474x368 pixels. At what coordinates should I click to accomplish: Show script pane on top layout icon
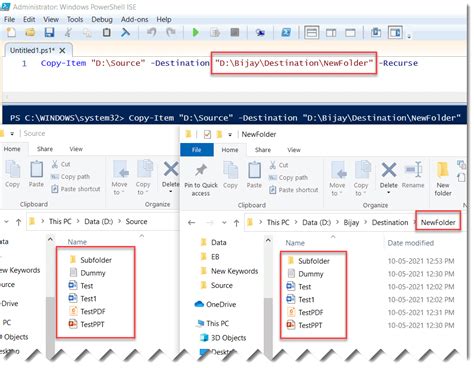click(x=311, y=33)
